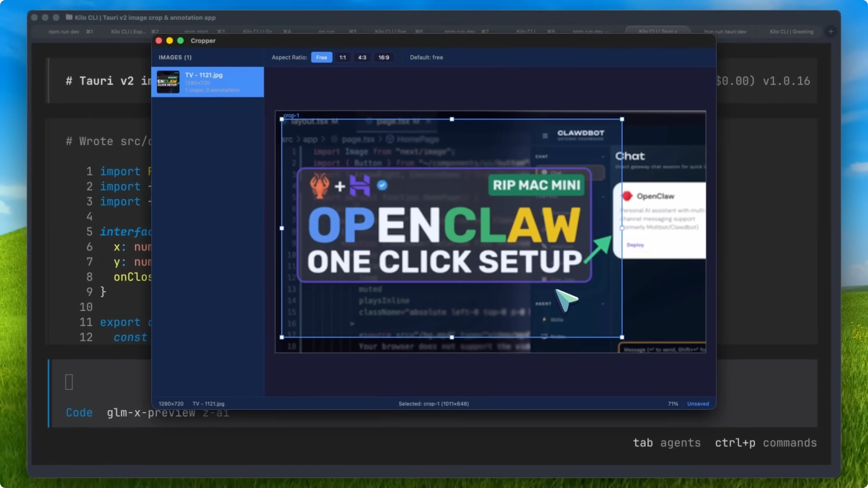The width and height of the screenshot is (868, 488).
Task: Click the Free aspect ratio button
Action: pos(321,57)
